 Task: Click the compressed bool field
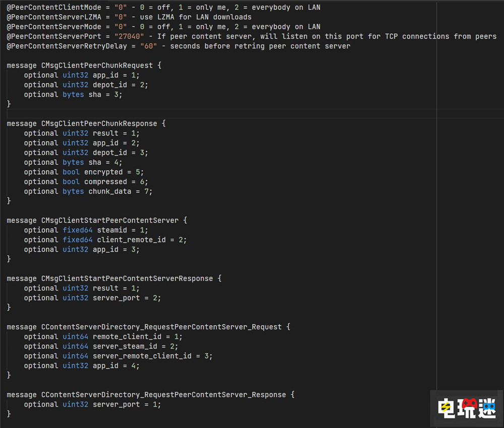tap(105, 182)
